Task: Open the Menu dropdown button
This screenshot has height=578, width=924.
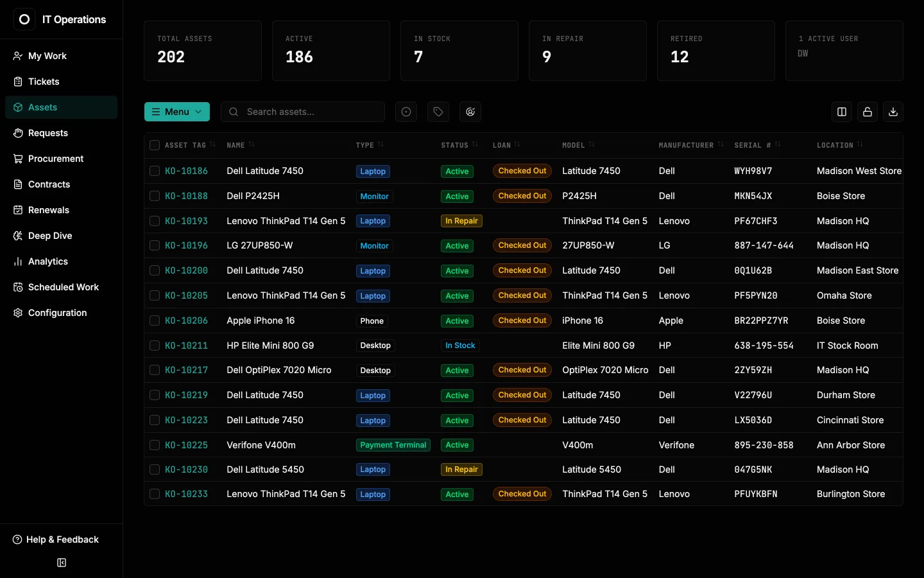Action: pos(177,112)
